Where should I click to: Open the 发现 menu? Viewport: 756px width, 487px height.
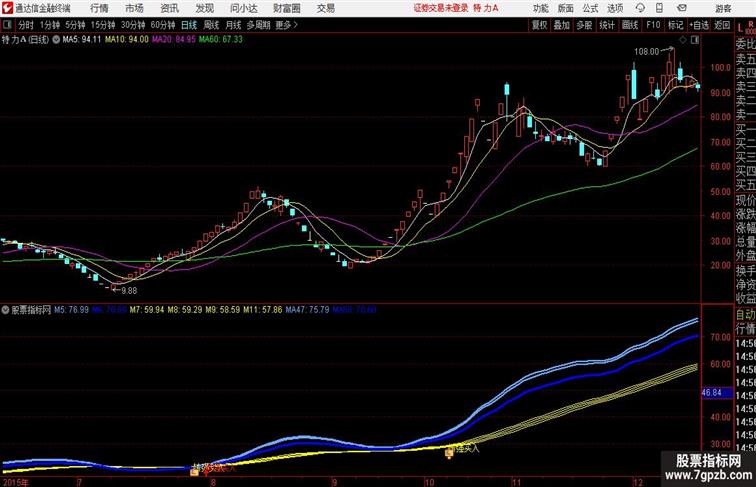coord(204,8)
